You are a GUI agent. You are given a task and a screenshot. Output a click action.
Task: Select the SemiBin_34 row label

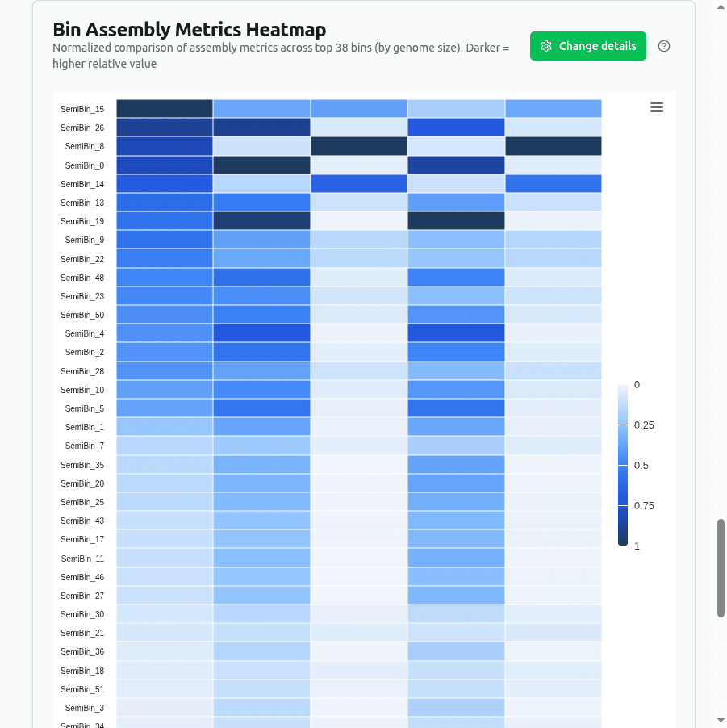(83, 725)
